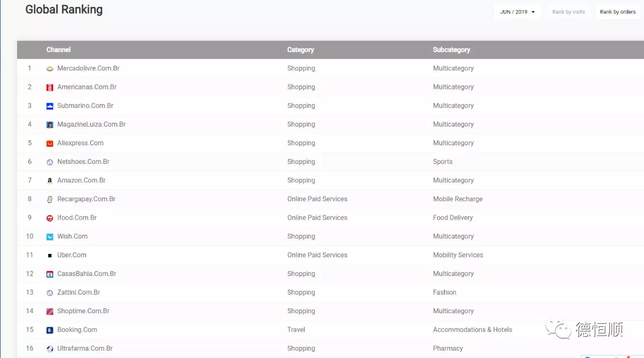The width and height of the screenshot is (644, 358).
Task: Click the Ifood.Com.Br red logo icon
Action: [50, 218]
